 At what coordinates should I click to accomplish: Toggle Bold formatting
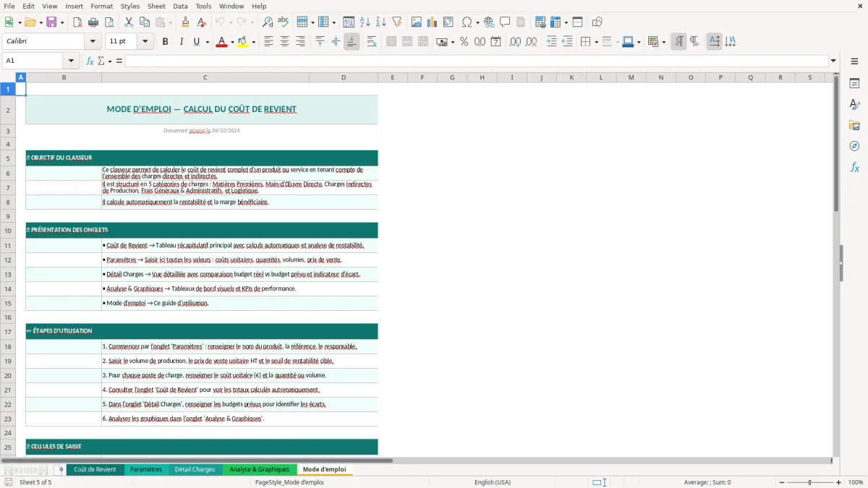[x=166, y=42]
